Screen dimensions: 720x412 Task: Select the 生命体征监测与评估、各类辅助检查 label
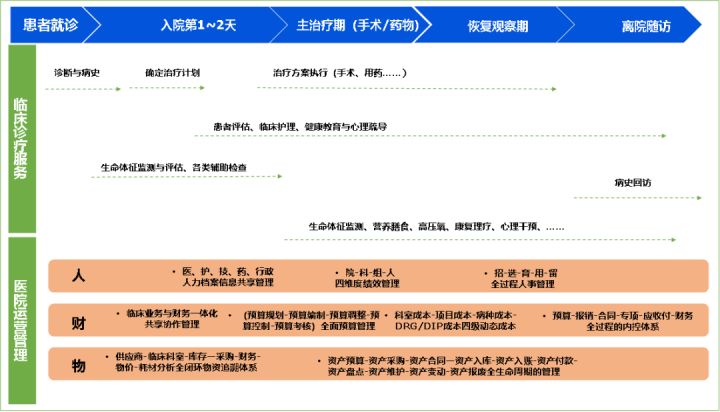(174, 167)
